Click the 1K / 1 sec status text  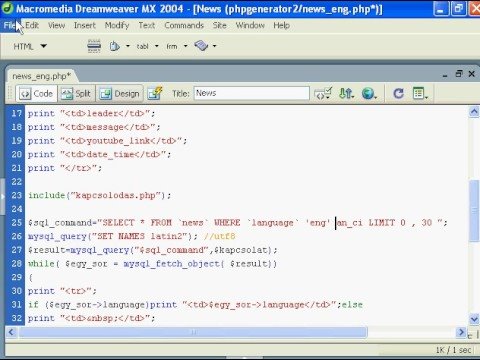coord(453,350)
